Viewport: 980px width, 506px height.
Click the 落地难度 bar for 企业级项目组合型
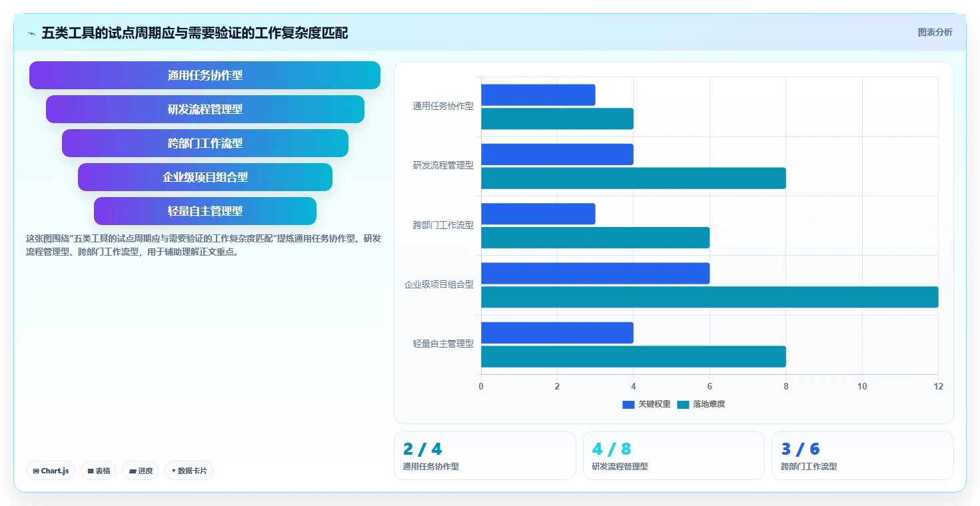click(710, 297)
